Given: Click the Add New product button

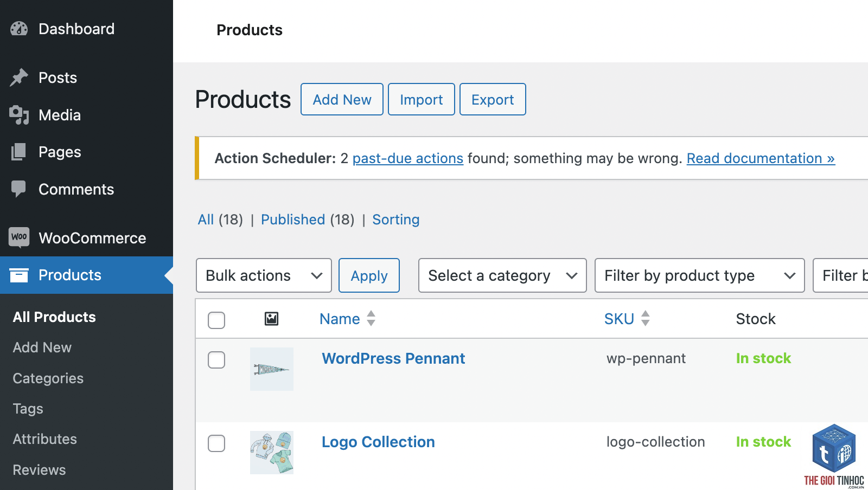Looking at the screenshot, I should [342, 99].
